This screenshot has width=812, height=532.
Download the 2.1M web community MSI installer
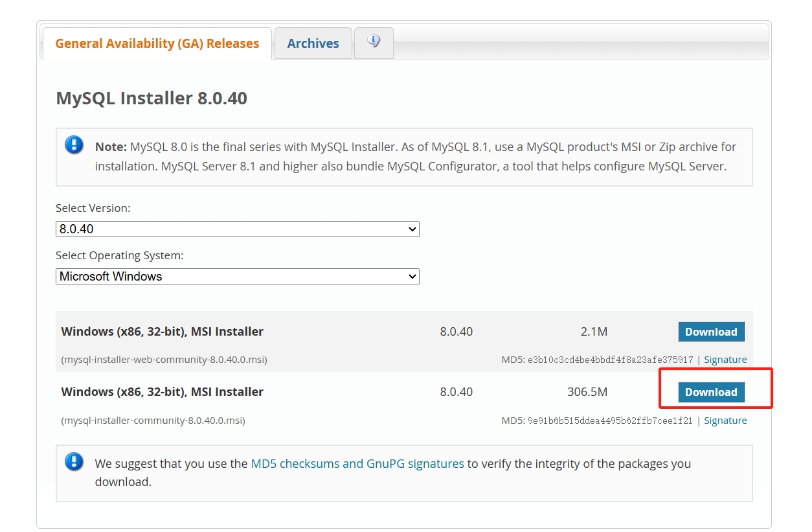[711, 332]
